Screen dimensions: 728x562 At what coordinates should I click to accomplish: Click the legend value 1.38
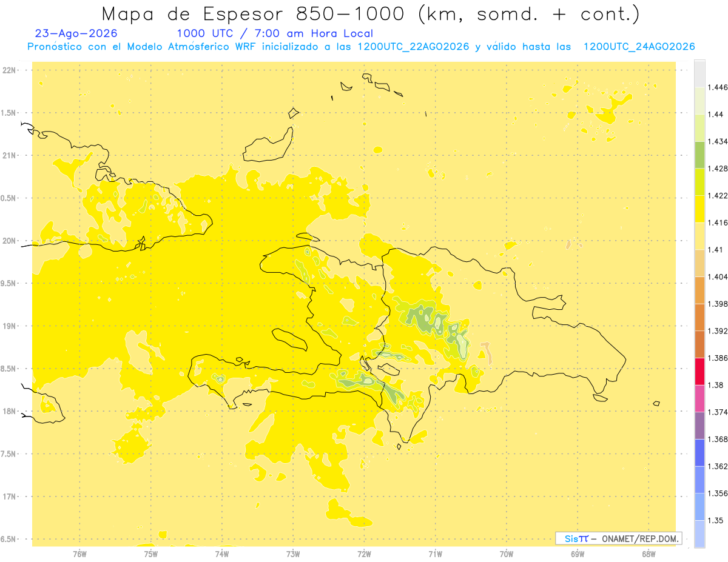click(x=715, y=385)
